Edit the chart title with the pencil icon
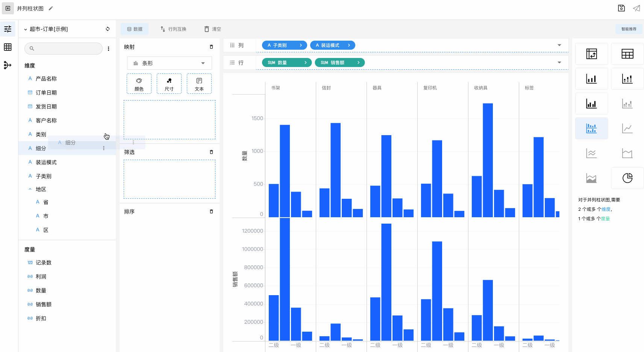The height and width of the screenshot is (352, 644). 51,8
